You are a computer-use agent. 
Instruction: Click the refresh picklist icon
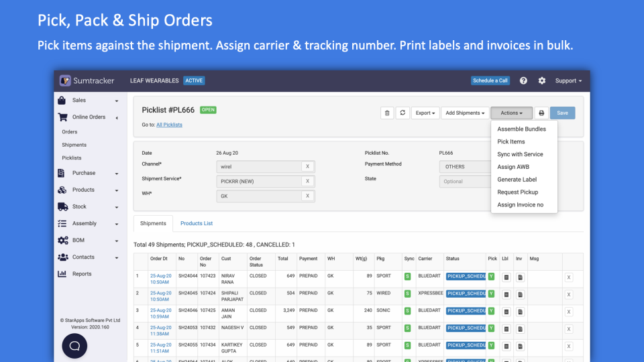402,113
